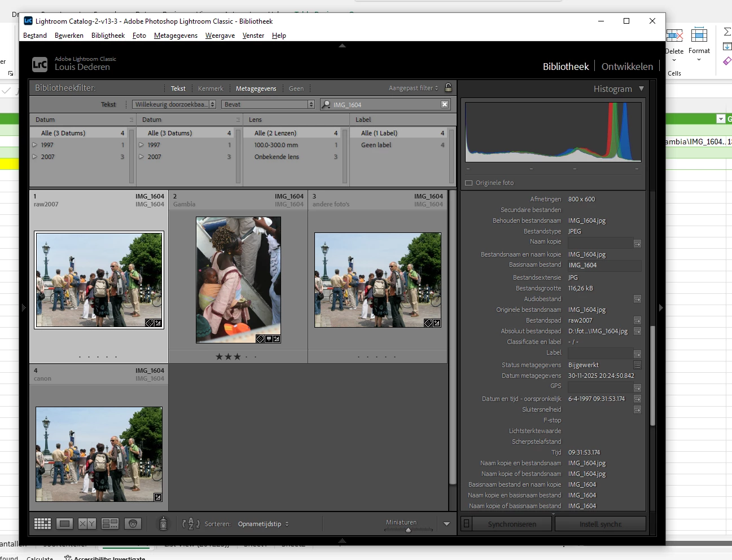Clear the IMG_1604 search text
The width and height of the screenshot is (732, 560).
coord(445,104)
